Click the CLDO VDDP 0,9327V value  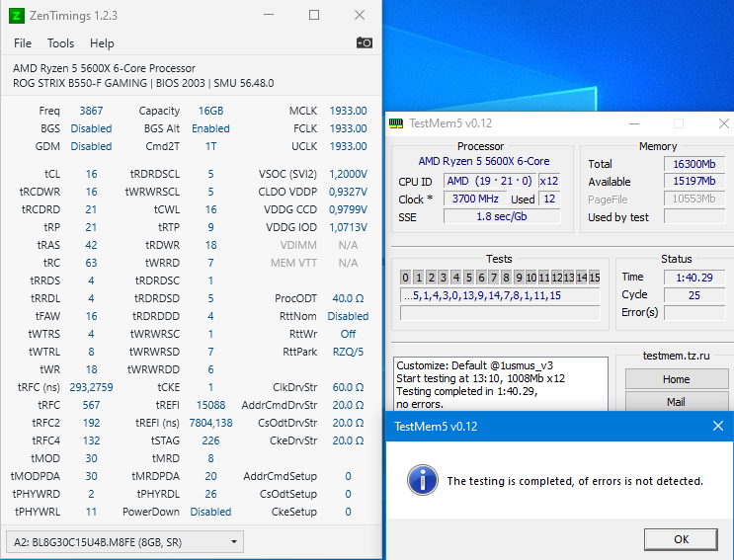(x=349, y=192)
